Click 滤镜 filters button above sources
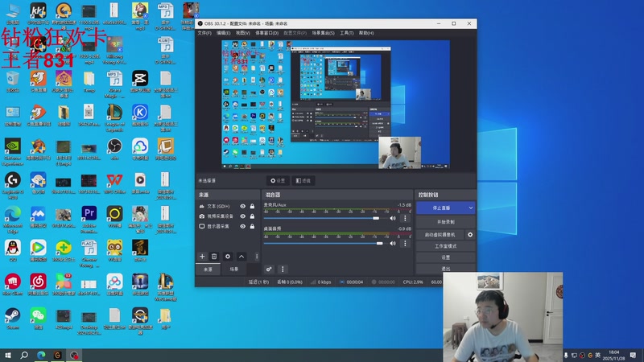Screen dimensions: 644x362 303,180
